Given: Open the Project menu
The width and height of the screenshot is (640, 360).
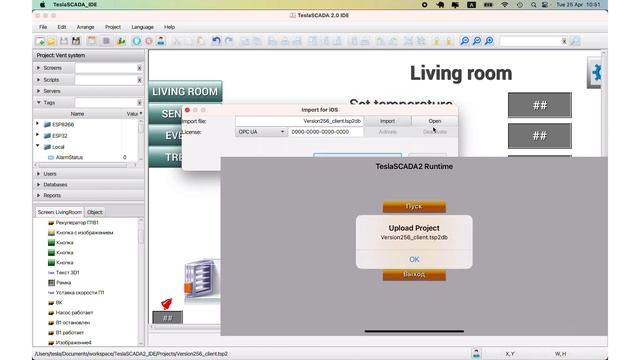Looking at the screenshot, I should coord(113,27).
